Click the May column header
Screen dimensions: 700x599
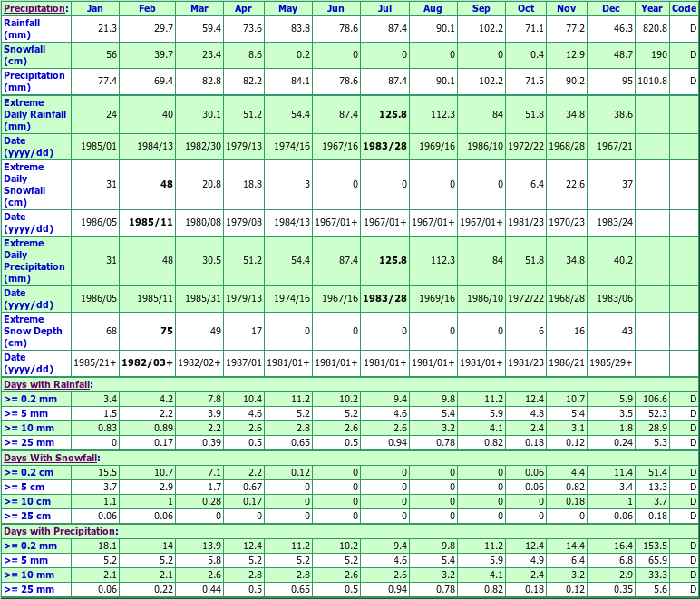point(288,8)
